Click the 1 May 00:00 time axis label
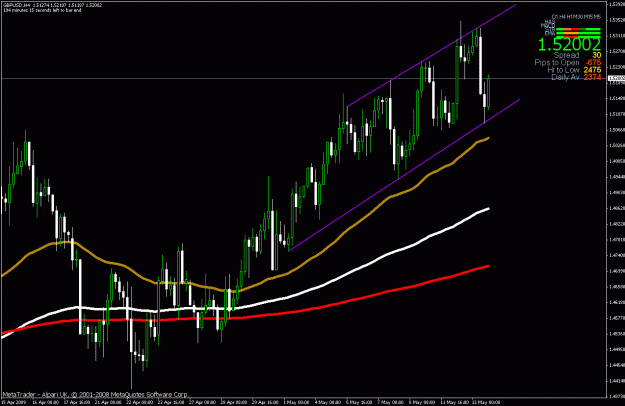625x406 pixels. click(296, 402)
